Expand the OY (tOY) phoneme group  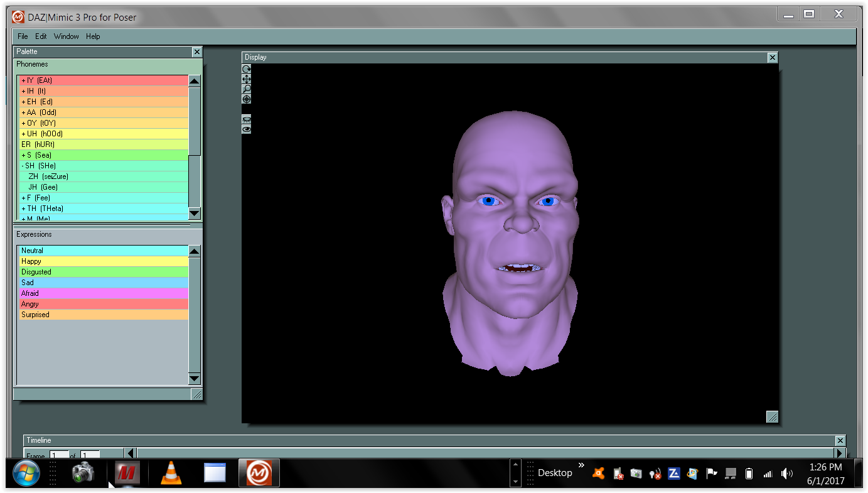tap(23, 123)
